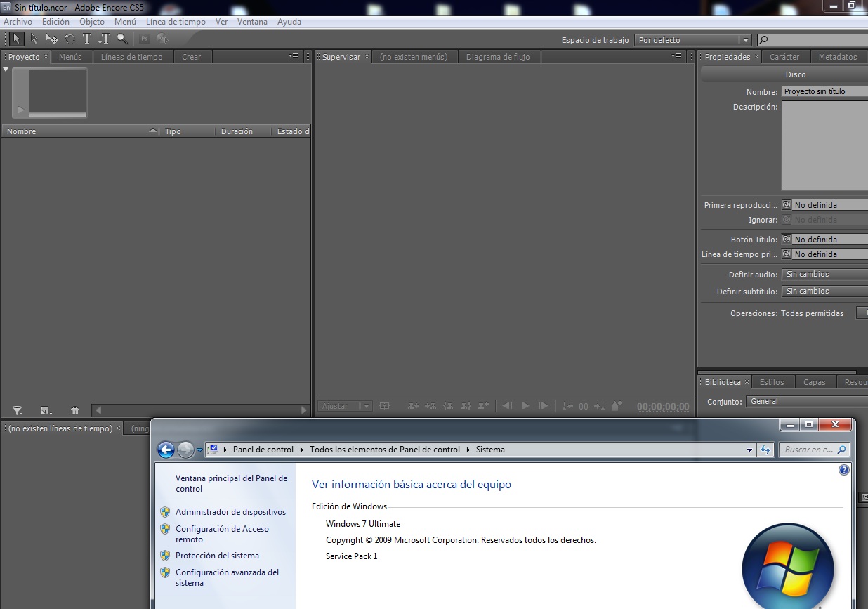Open the Línea de tiempo menu
868x609 pixels.
[176, 22]
